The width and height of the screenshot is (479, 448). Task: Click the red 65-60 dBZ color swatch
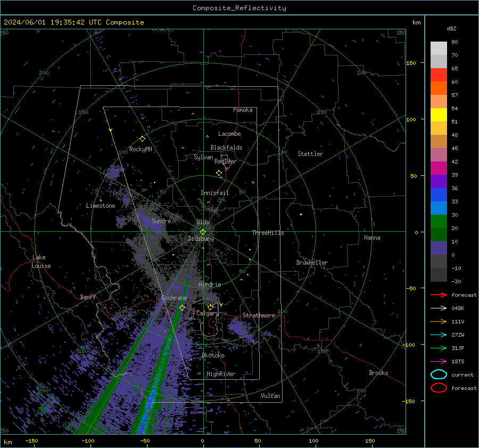pos(439,75)
